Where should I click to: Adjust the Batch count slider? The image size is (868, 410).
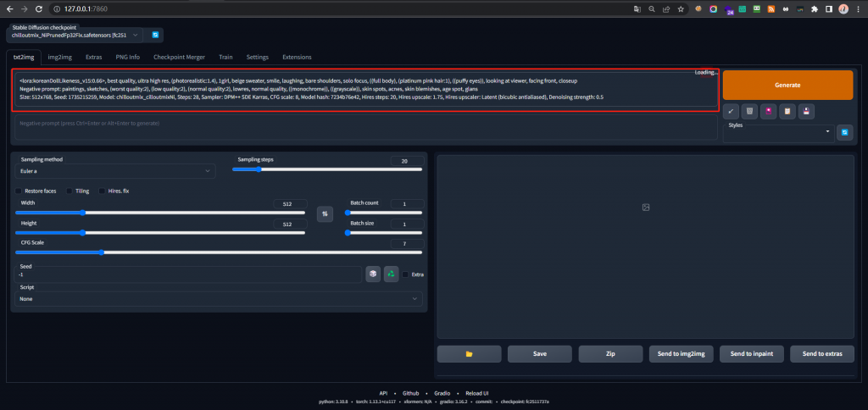point(384,213)
